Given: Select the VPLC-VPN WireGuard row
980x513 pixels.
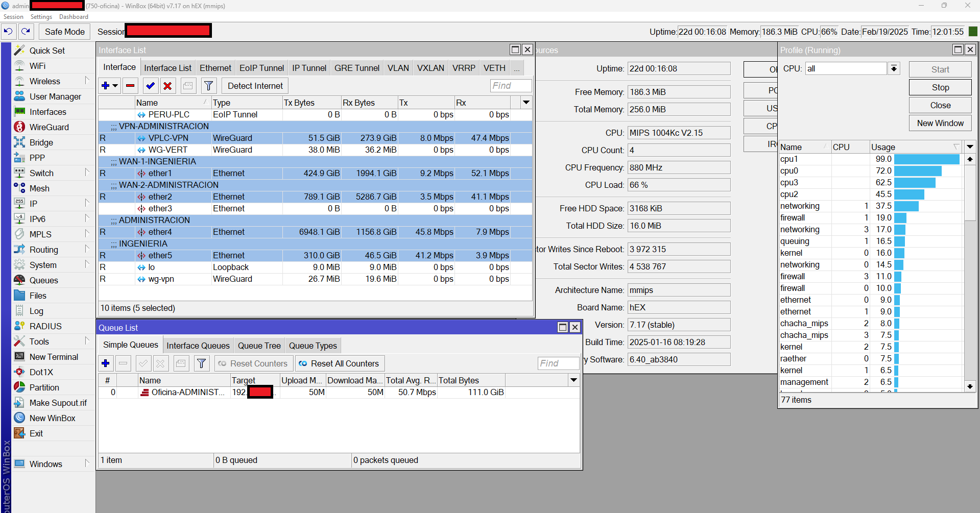Looking at the screenshot, I should pyautogui.click(x=315, y=138).
